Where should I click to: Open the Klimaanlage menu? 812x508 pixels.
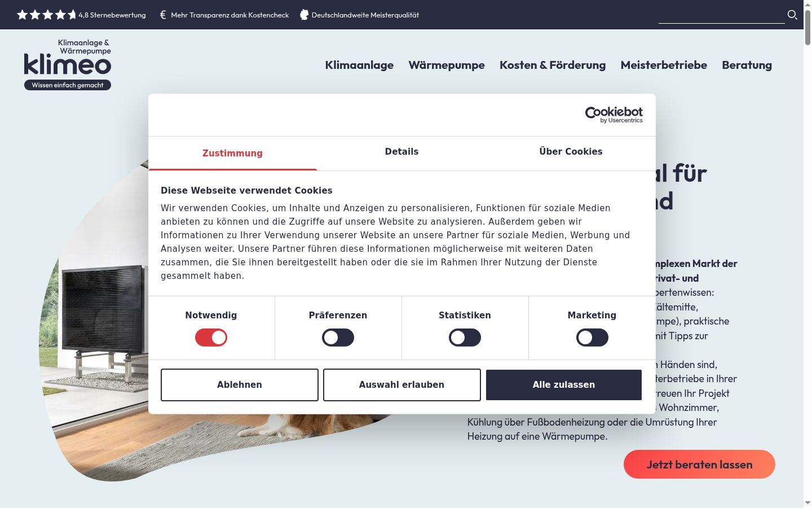coord(359,65)
